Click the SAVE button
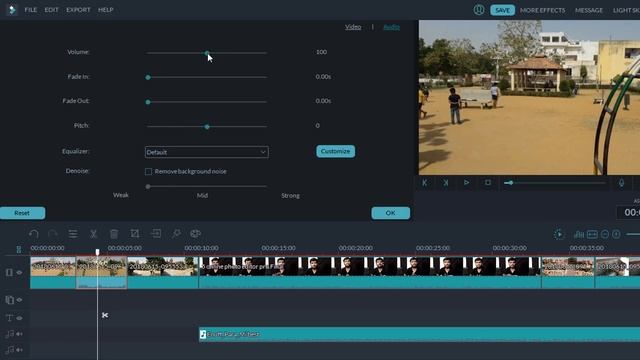 tap(502, 10)
